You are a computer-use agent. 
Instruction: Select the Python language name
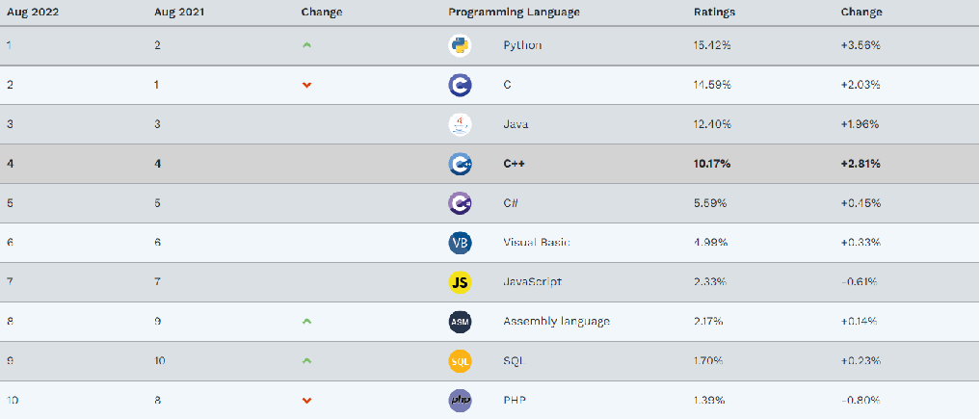click(x=522, y=45)
